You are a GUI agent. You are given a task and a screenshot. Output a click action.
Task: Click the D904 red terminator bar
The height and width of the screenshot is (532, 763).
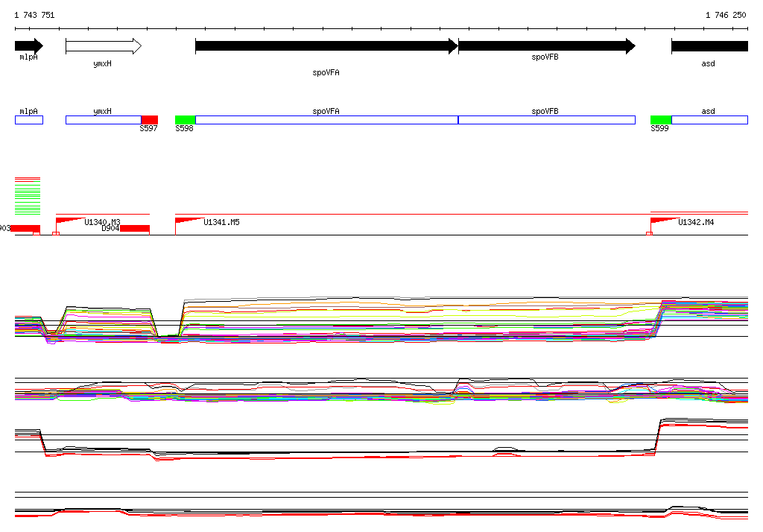coord(135,228)
